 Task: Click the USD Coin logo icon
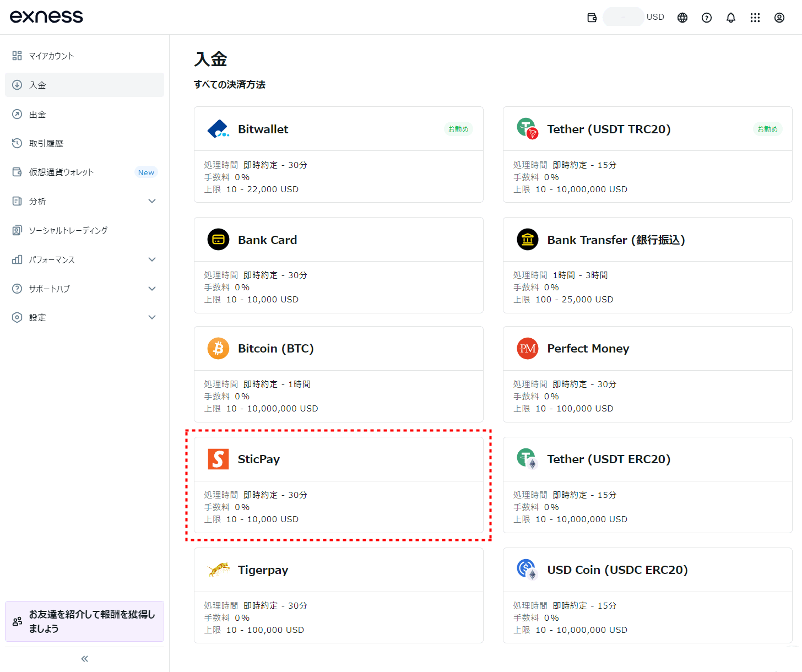coord(528,570)
